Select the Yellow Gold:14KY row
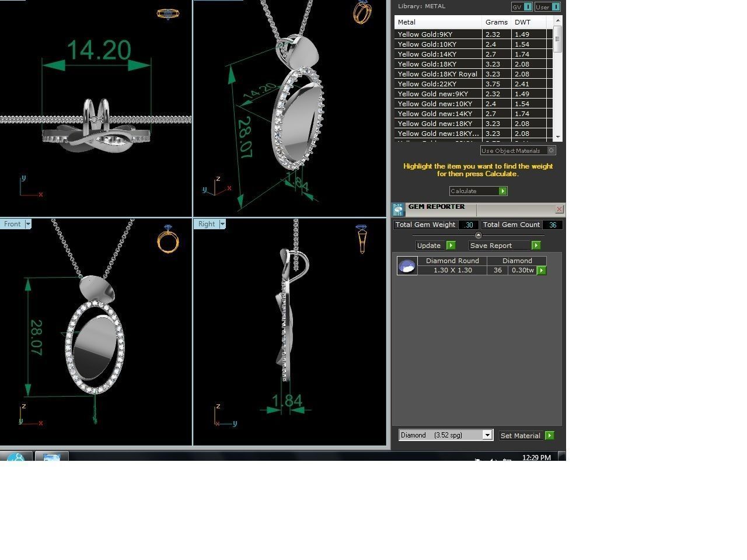The height and width of the screenshot is (560, 747). point(473,54)
